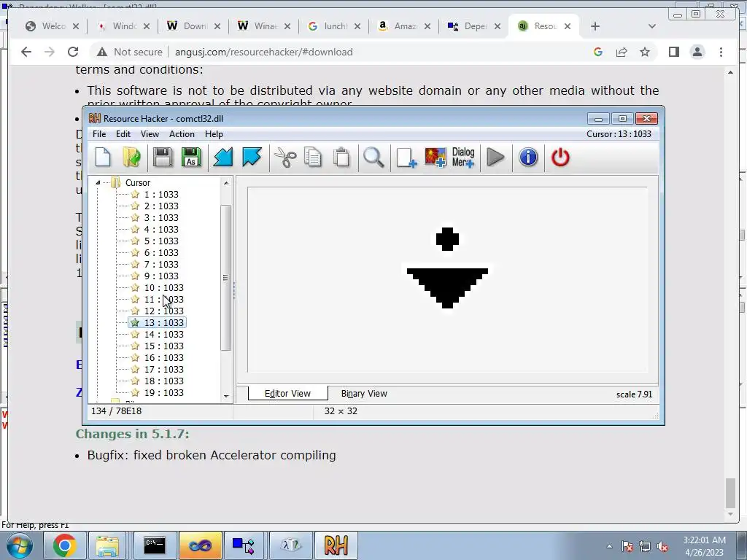Open the tab search dropdown chevron in Chrome
The width and height of the screenshot is (747, 560).
(652, 27)
